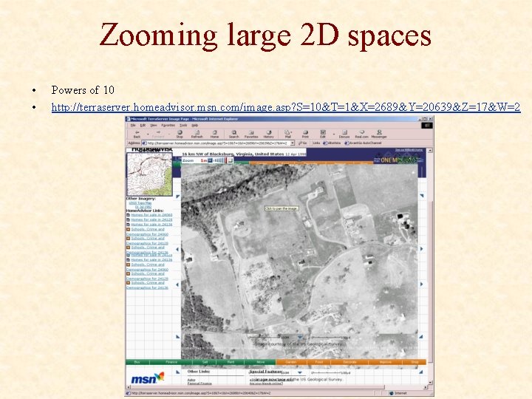This screenshot has height=399, width=532.
Task: Open the Favorites menu in the menu bar
Action: click(168, 125)
